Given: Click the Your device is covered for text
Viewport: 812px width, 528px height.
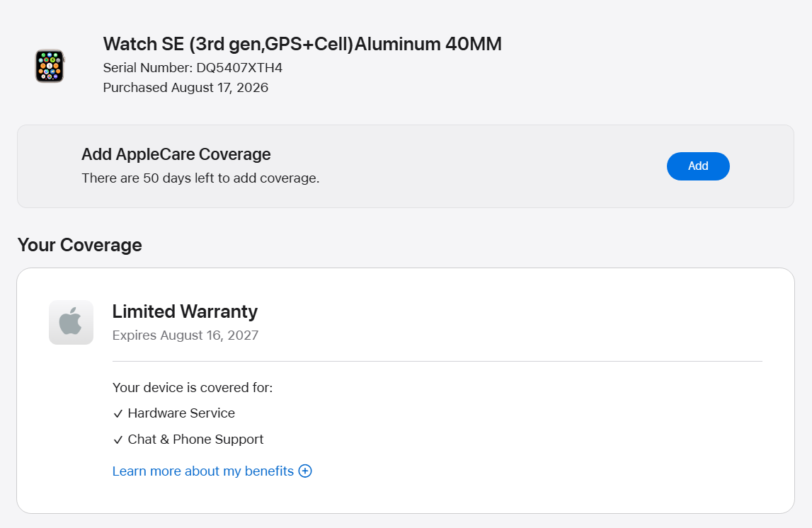Looking at the screenshot, I should click(x=193, y=388).
